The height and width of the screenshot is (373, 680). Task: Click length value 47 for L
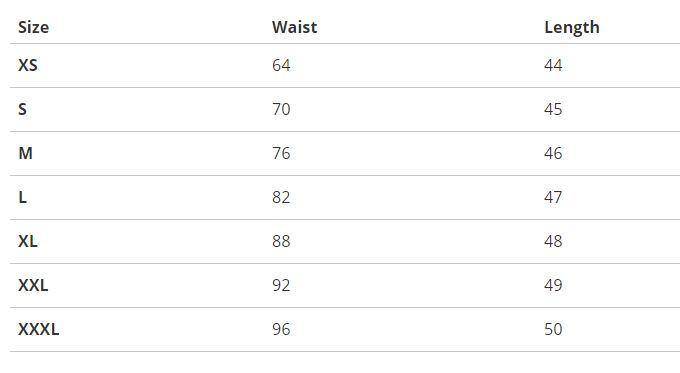coord(553,197)
